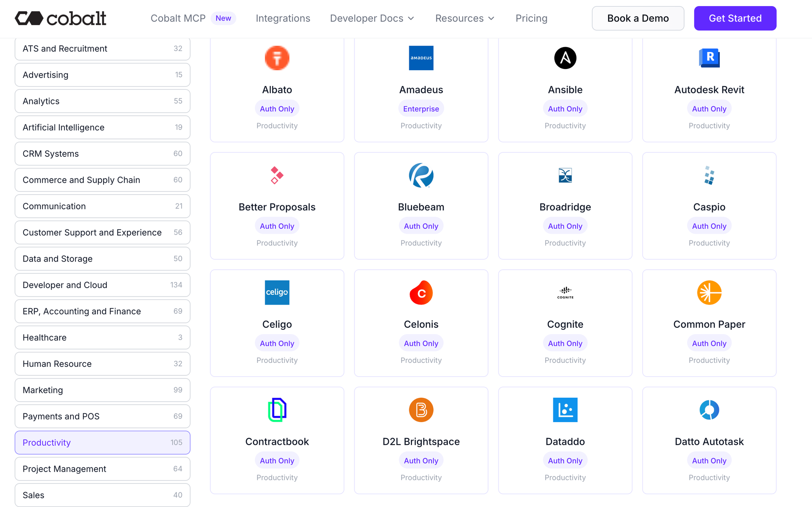812x507 pixels.
Task: Click the Broadridge logo icon
Action: (x=565, y=175)
